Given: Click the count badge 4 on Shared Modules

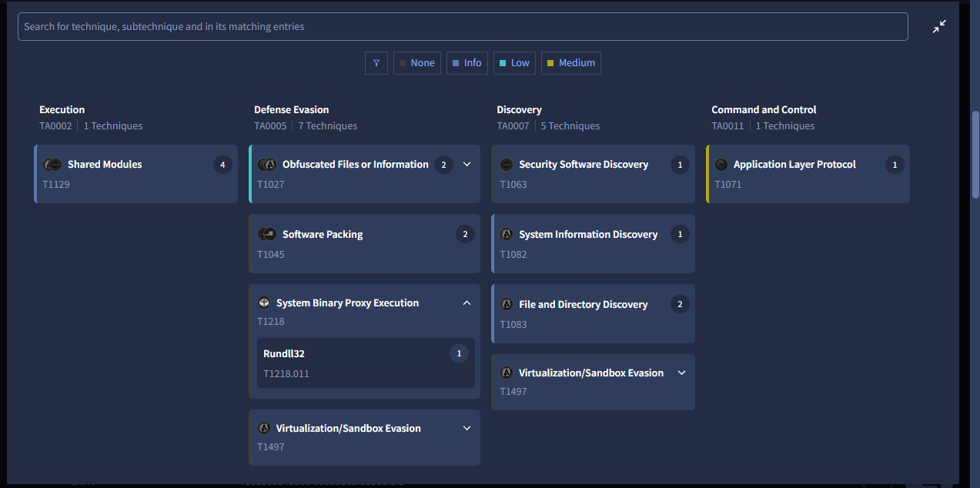Looking at the screenshot, I should click(222, 165).
